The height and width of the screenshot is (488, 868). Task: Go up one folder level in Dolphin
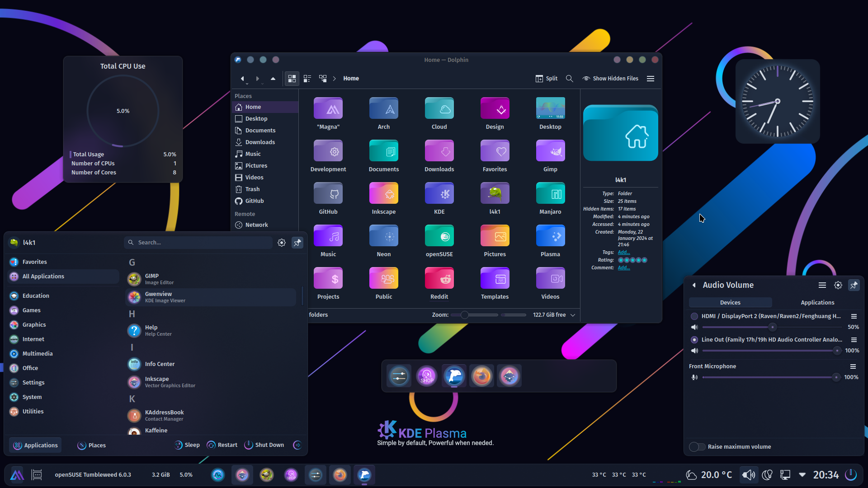[273, 79]
